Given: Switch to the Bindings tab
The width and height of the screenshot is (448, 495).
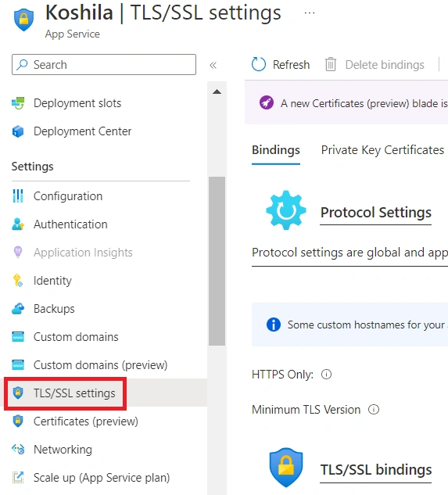Looking at the screenshot, I should [276, 150].
